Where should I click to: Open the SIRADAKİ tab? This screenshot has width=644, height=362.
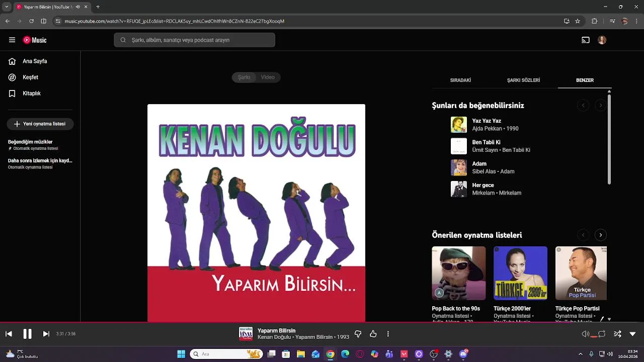click(x=460, y=80)
